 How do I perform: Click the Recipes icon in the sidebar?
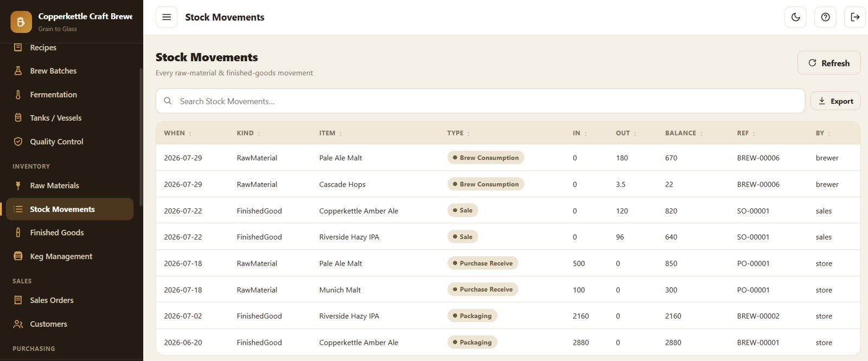point(18,48)
